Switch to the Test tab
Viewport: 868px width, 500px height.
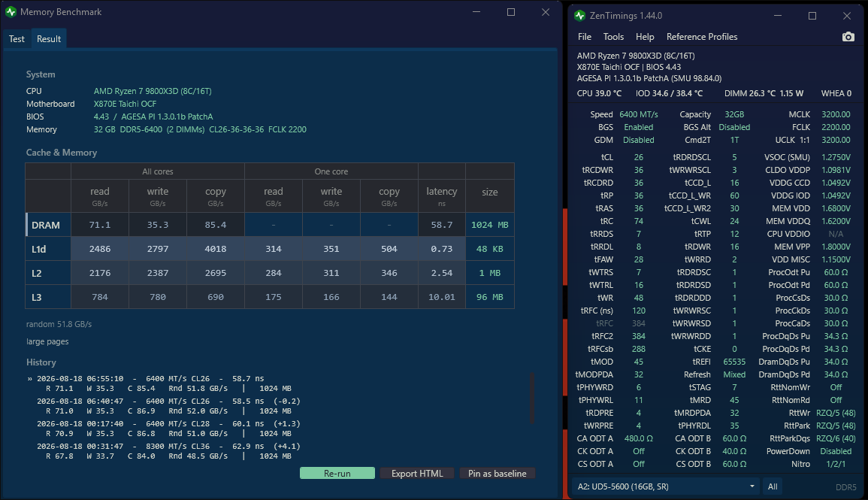pyautogui.click(x=17, y=39)
